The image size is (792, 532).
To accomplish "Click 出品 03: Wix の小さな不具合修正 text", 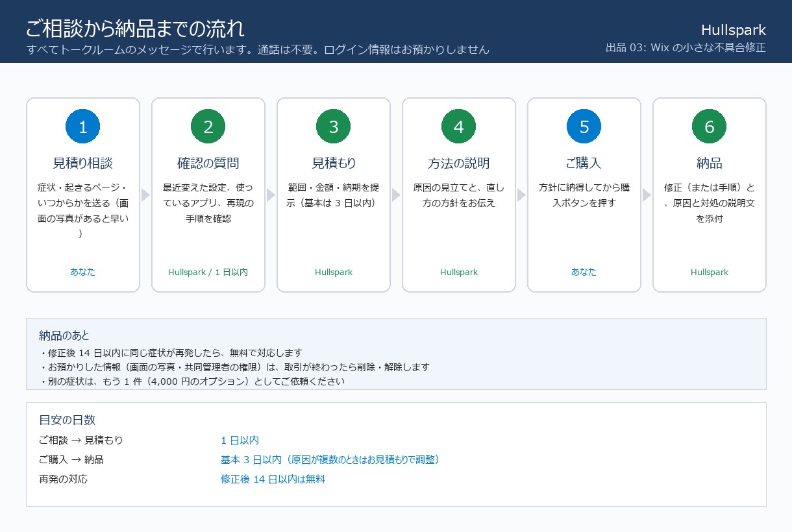I will pyautogui.click(x=686, y=47).
